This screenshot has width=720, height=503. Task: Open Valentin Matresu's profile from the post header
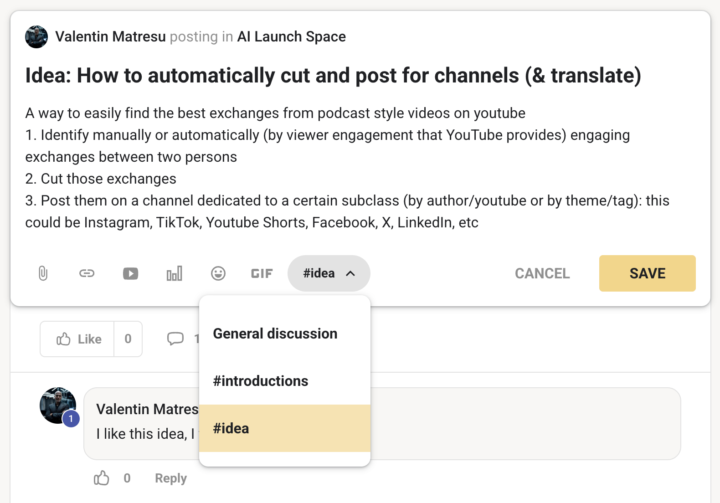coord(110,36)
